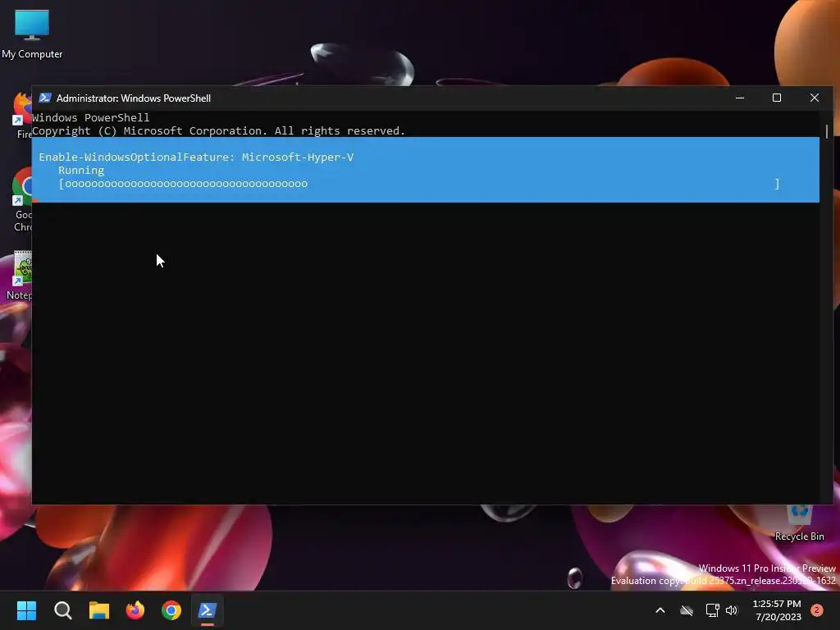Show hidden system tray icons
Screen dimensions: 840x630
pyautogui.click(x=660, y=610)
